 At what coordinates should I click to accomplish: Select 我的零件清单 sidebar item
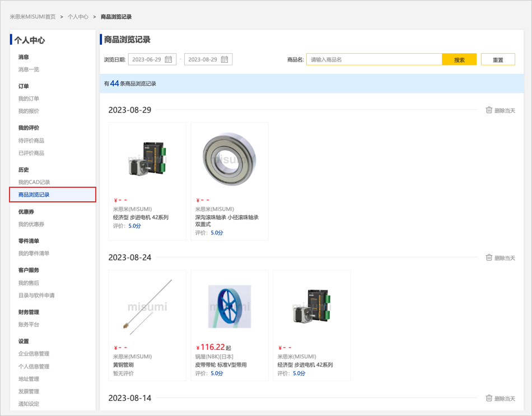point(34,253)
